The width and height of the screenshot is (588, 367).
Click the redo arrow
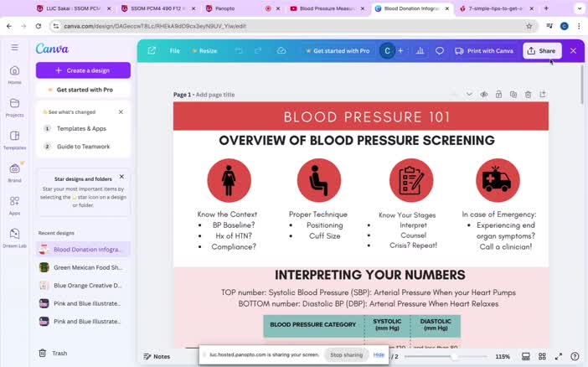[x=258, y=50]
